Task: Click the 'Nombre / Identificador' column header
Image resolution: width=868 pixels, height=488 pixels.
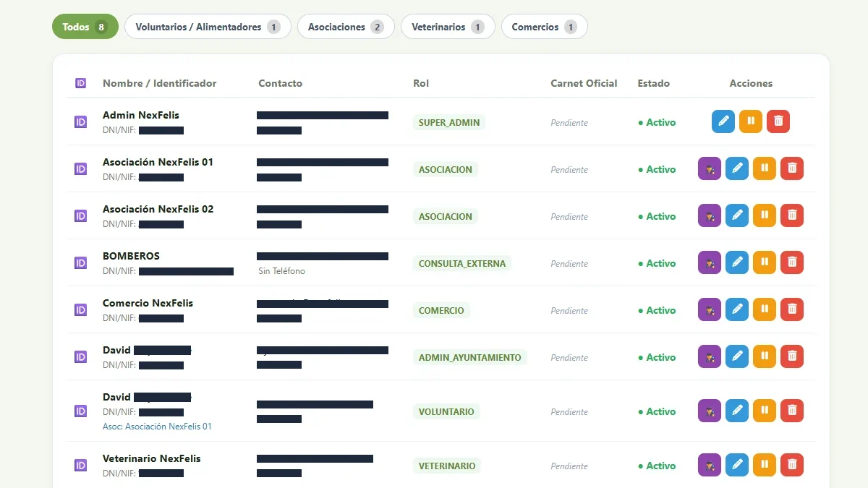Action: tap(160, 83)
